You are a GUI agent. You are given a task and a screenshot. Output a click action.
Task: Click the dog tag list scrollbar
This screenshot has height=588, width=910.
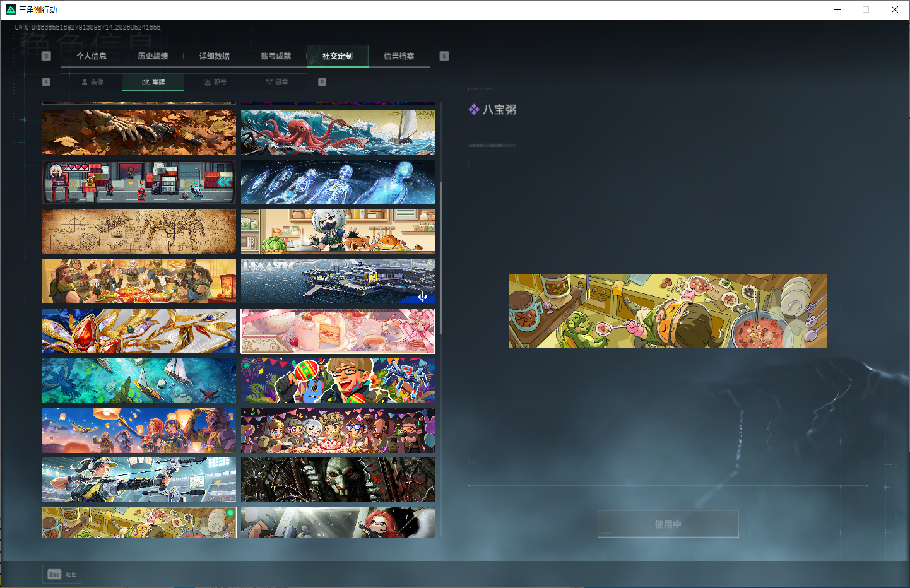pyautogui.click(x=440, y=259)
